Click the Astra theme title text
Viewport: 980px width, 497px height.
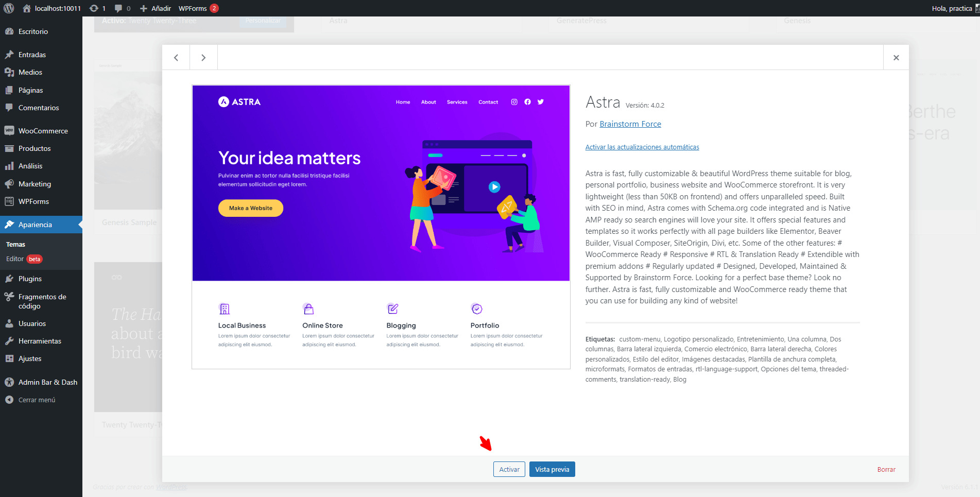[x=603, y=102]
